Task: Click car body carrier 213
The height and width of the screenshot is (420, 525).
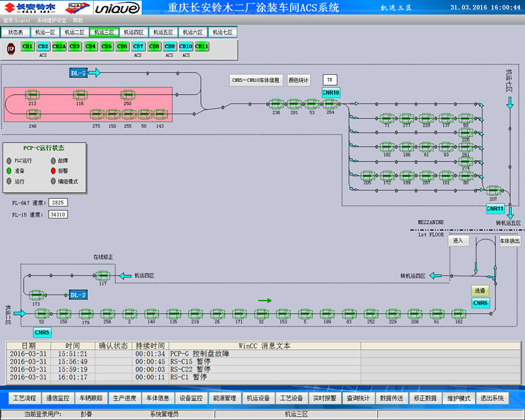Action: [x=33, y=95]
